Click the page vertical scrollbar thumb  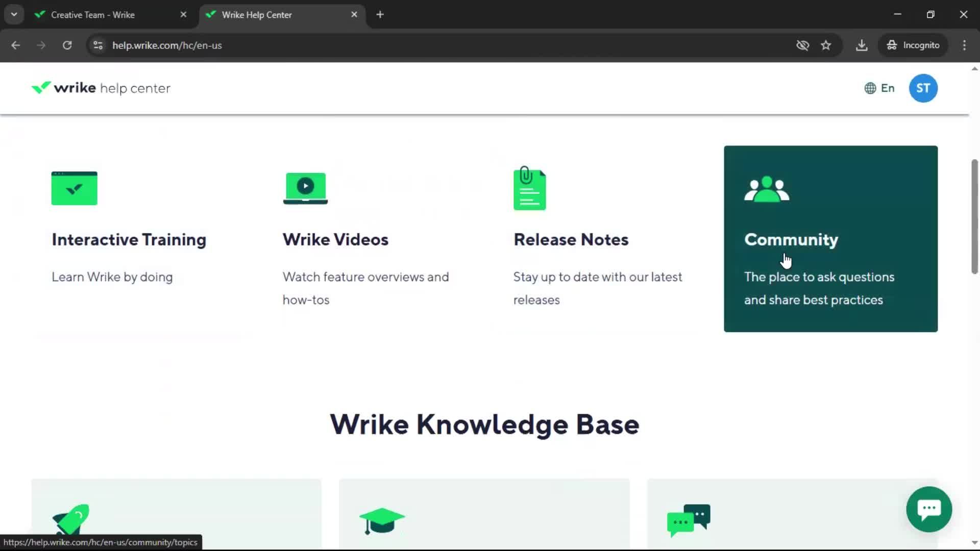pyautogui.click(x=974, y=217)
